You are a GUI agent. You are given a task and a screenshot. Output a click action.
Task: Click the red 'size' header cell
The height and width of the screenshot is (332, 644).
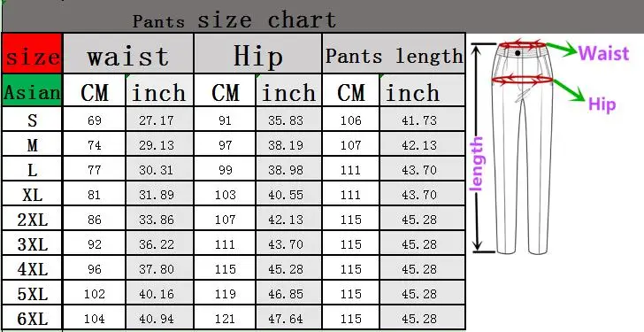click(32, 54)
